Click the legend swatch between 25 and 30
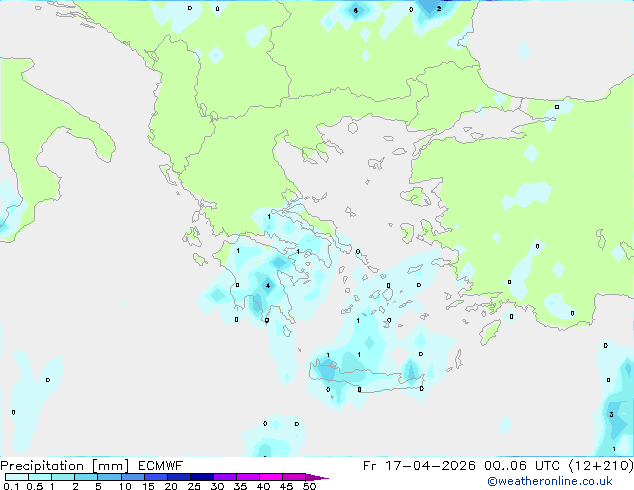 [202, 477]
